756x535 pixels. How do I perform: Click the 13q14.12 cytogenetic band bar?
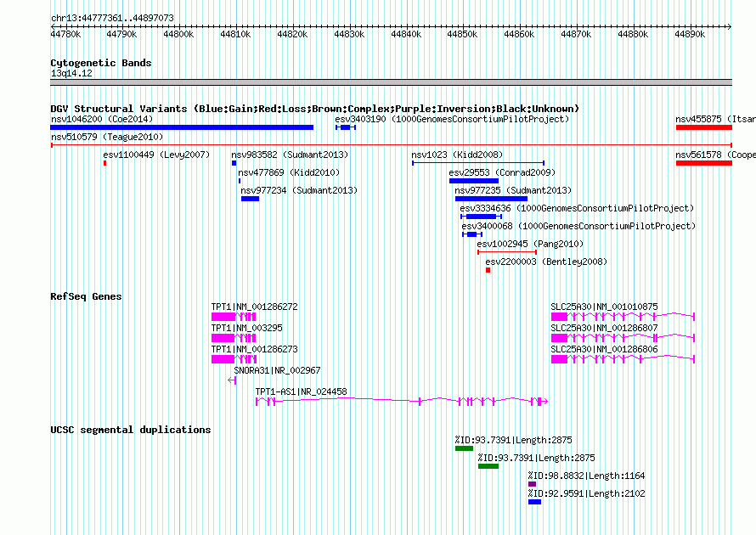point(391,82)
